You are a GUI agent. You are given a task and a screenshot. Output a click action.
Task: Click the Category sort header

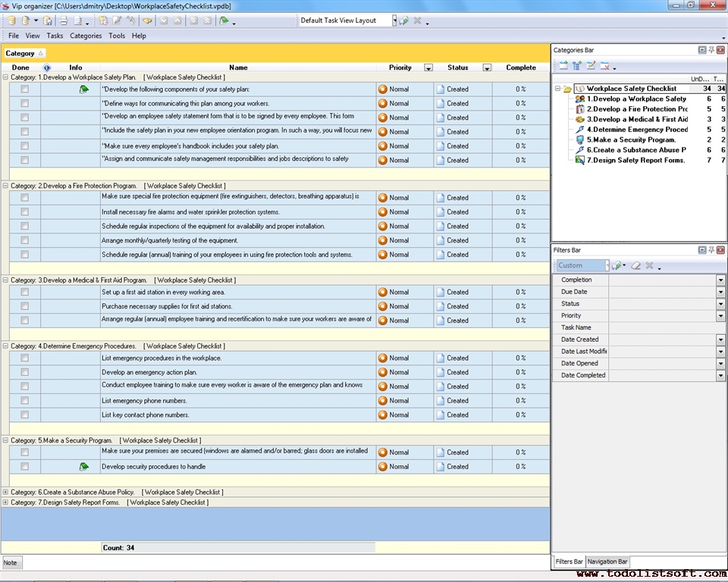point(25,53)
